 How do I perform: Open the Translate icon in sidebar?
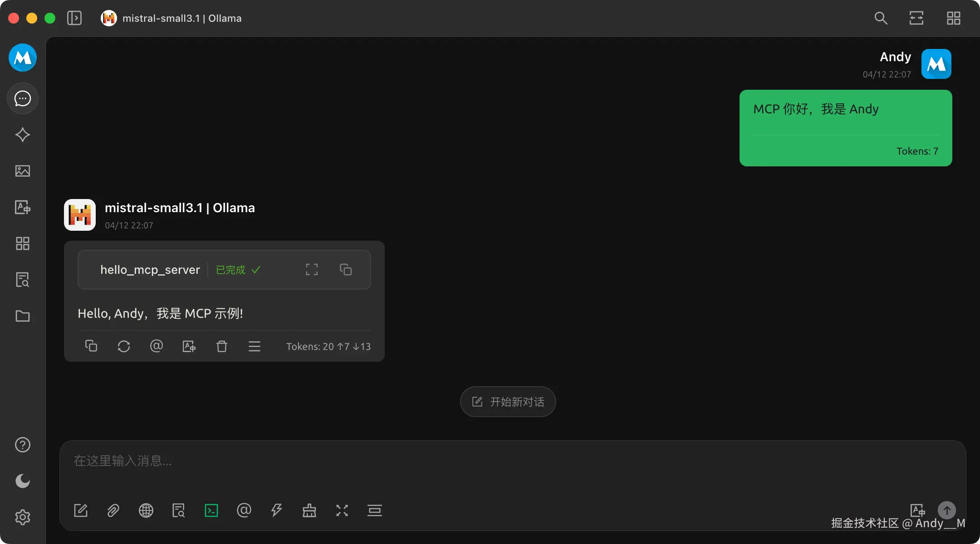pyautogui.click(x=22, y=207)
